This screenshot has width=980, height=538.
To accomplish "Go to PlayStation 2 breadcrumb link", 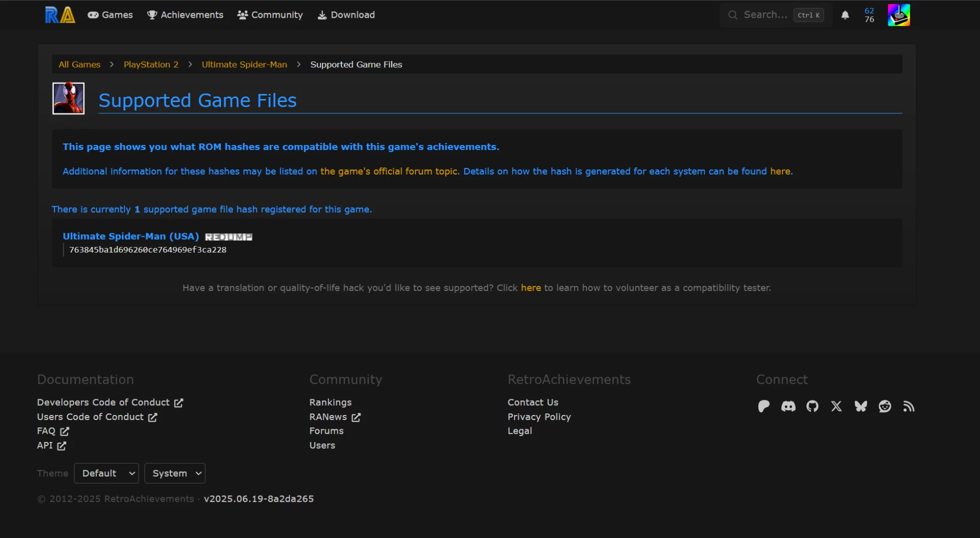I will 151,64.
